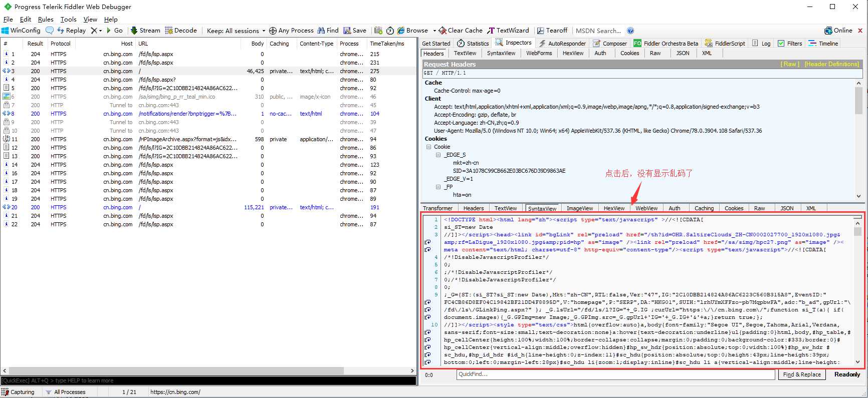Viewport: 868px width, 398px height.
Task: Expand the Browse dropdown arrow
Action: [435, 31]
